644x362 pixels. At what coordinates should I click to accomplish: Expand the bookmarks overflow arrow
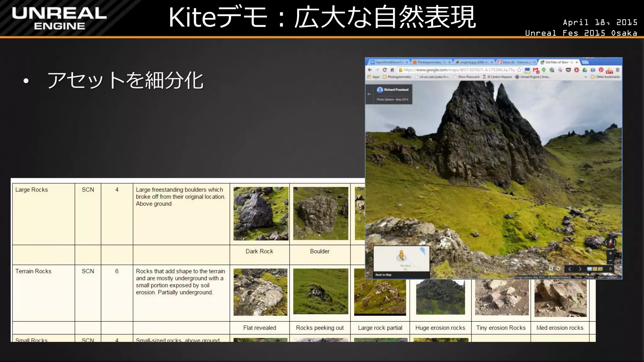(586, 77)
